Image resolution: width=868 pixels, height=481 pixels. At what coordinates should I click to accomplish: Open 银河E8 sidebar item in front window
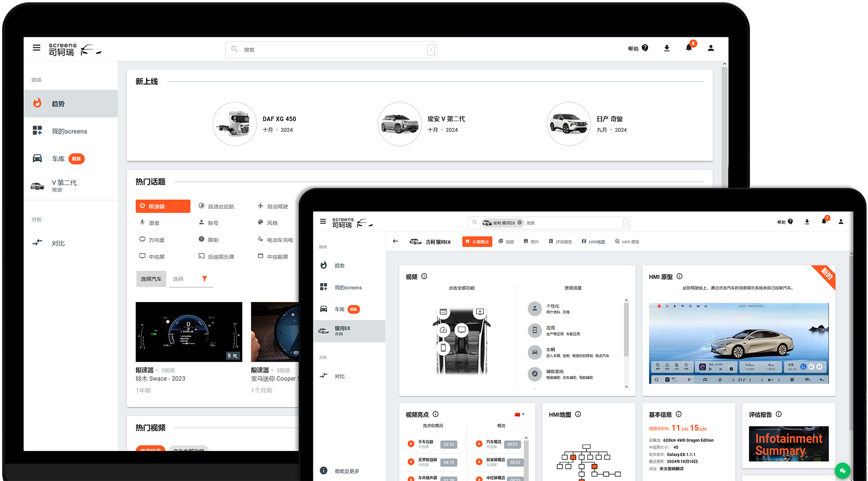coord(349,331)
